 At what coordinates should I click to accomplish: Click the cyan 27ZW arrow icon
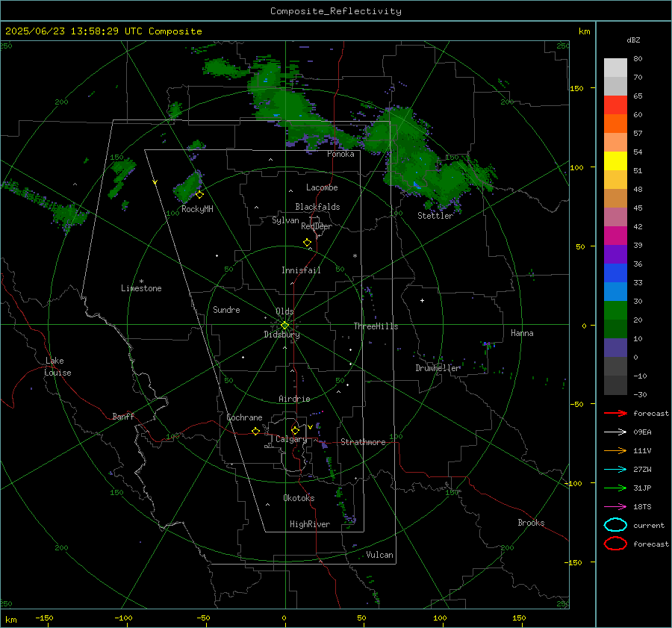tap(615, 470)
